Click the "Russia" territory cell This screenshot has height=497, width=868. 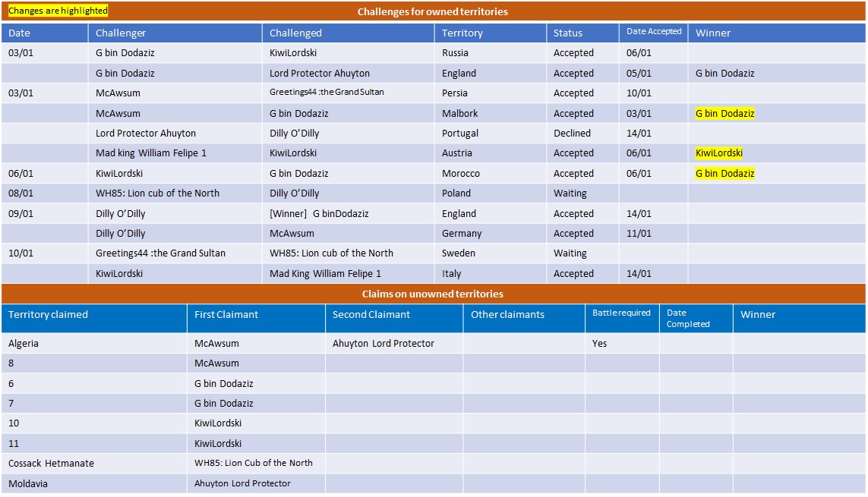(x=455, y=53)
